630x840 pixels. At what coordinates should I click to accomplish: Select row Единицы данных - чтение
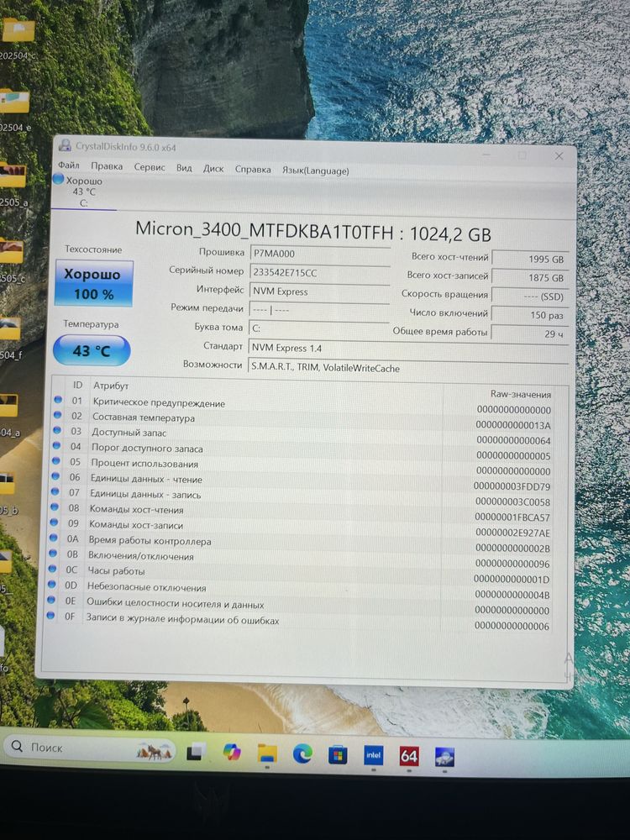(301, 482)
